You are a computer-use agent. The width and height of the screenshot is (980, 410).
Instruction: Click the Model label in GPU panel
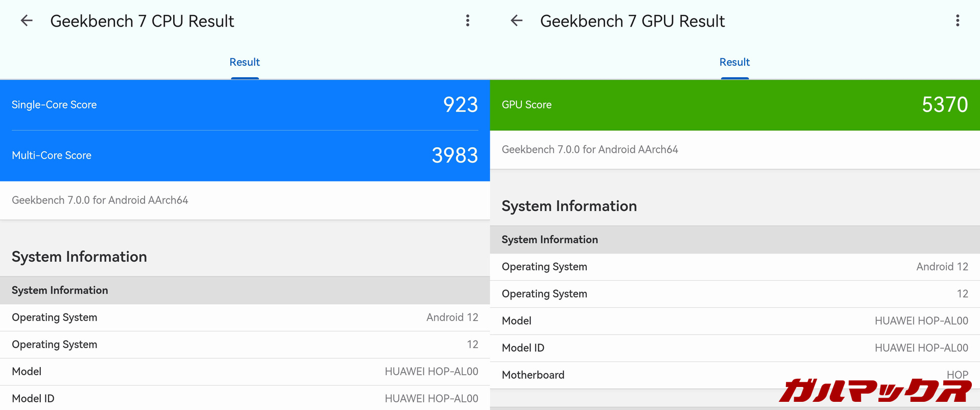point(516,321)
